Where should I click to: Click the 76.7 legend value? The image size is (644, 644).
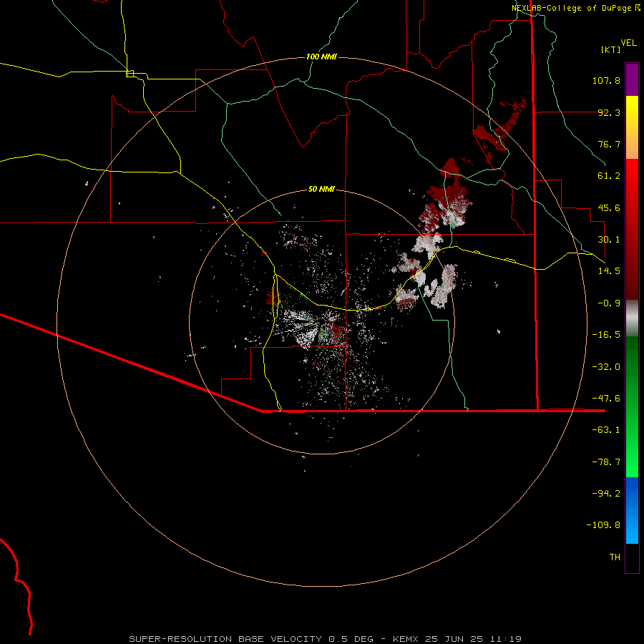click(x=609, y=144)
